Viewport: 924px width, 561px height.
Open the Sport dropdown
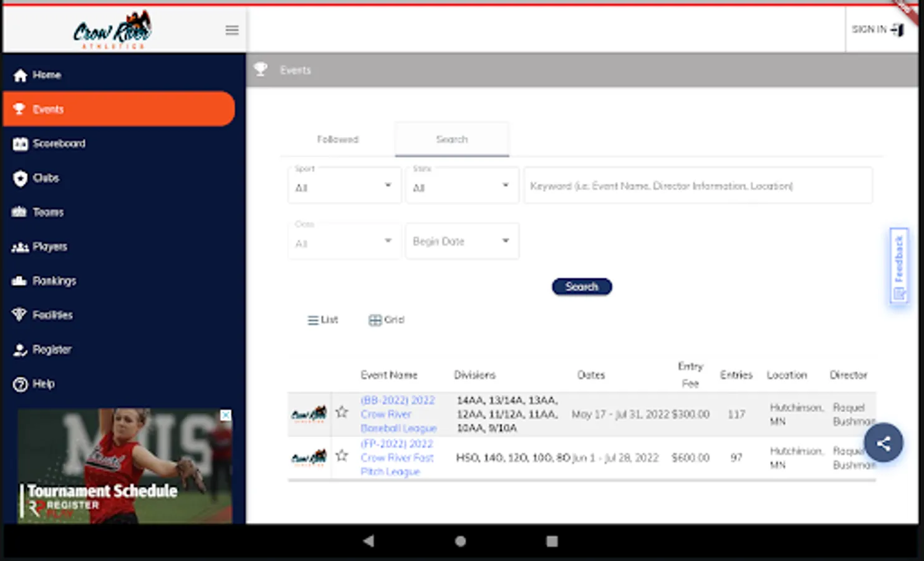point(344,185)
